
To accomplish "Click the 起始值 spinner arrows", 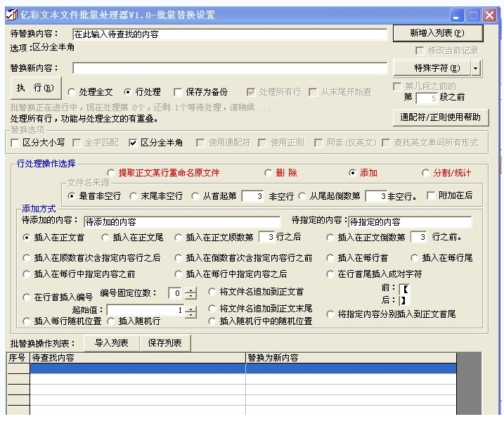I will [191, 311].
